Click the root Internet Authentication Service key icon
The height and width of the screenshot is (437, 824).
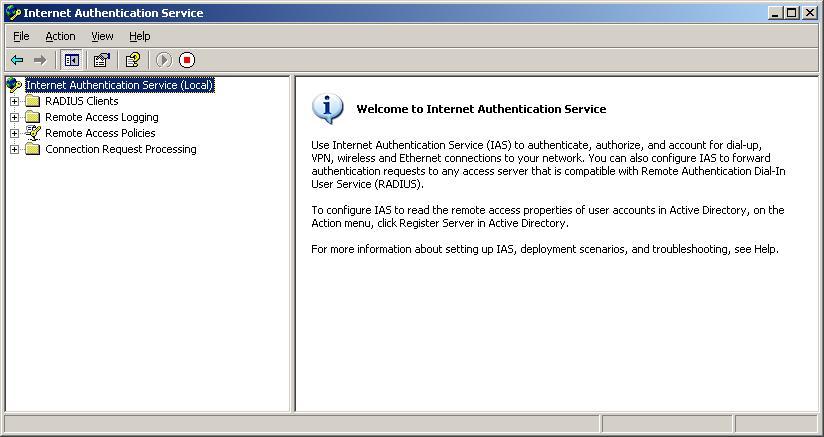pyautogui.click(x=14, y=85)
